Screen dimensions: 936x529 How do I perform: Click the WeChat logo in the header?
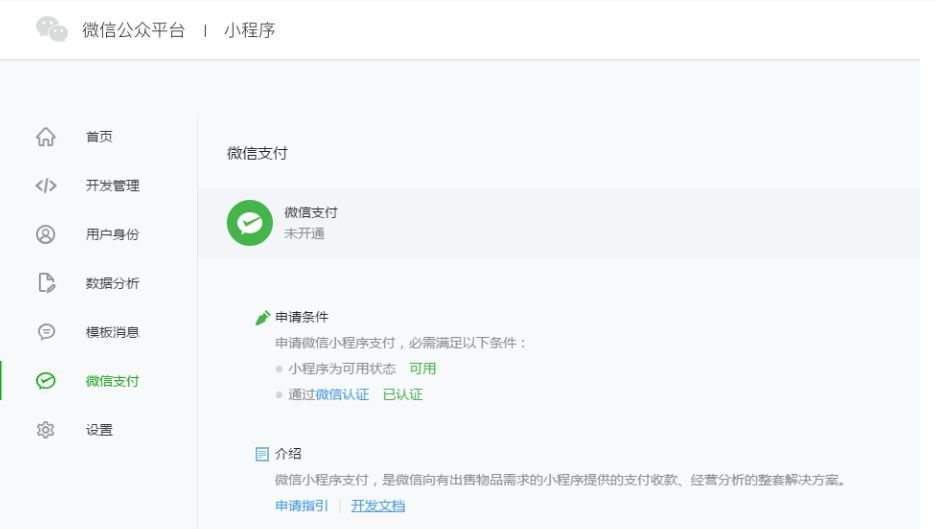(52, 29)
